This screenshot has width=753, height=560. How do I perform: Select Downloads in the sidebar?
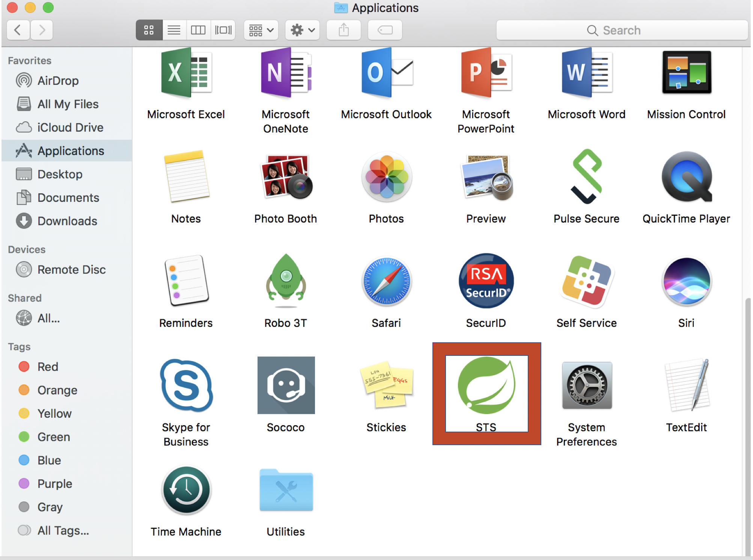tap(67, 221)
